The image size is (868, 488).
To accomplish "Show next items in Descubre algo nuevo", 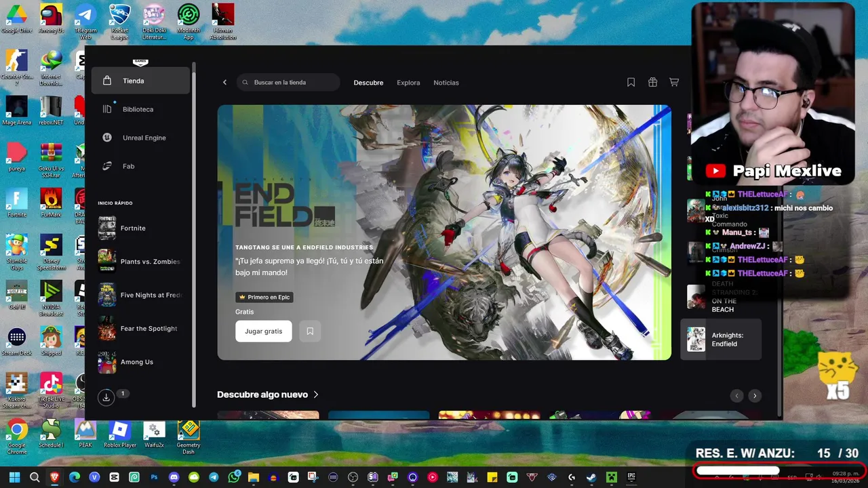I will click(755, 396).
